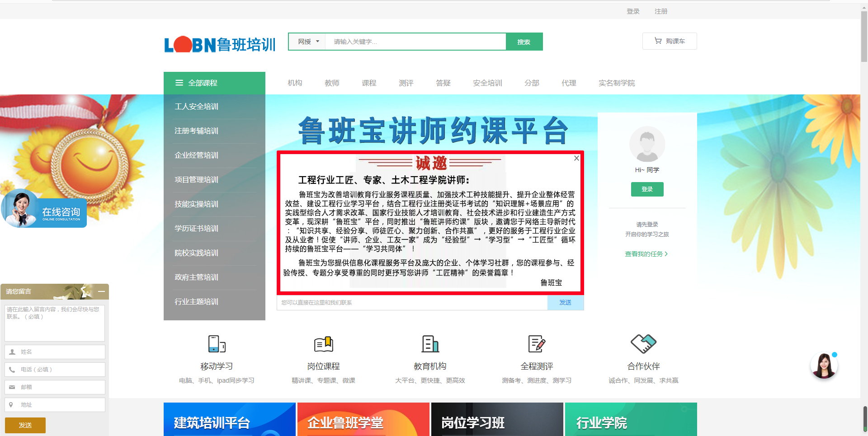Viewport: 868px width, 436px height.
Task: Click the 合作伙伴 handshake icon
Action: click(x=643, y=344)
